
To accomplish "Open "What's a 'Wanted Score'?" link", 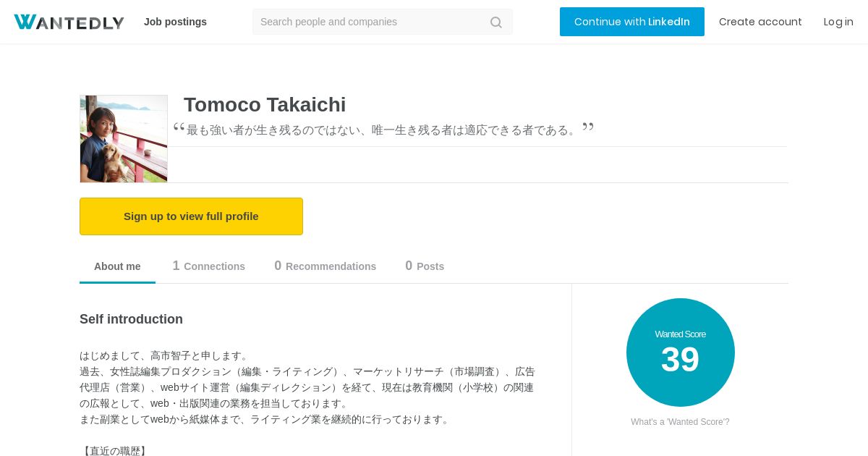I will pos(680,422).
